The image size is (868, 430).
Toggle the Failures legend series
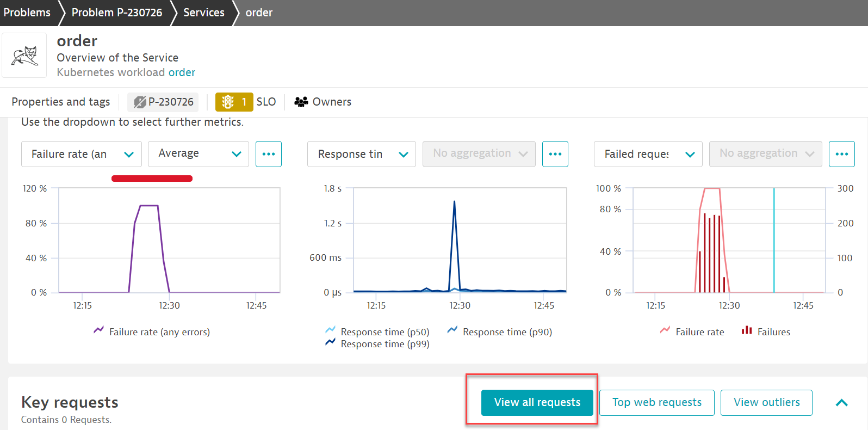tap(766, 331)
